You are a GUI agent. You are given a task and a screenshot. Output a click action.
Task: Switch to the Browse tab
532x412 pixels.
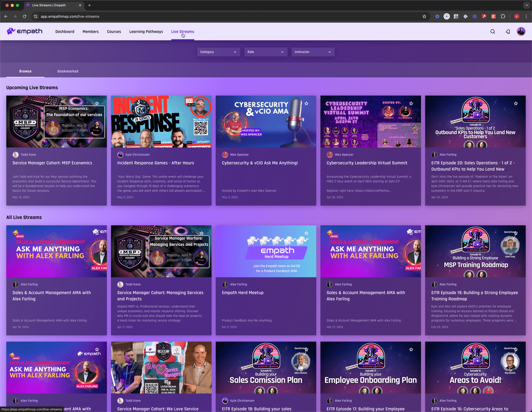pos(25,71)
